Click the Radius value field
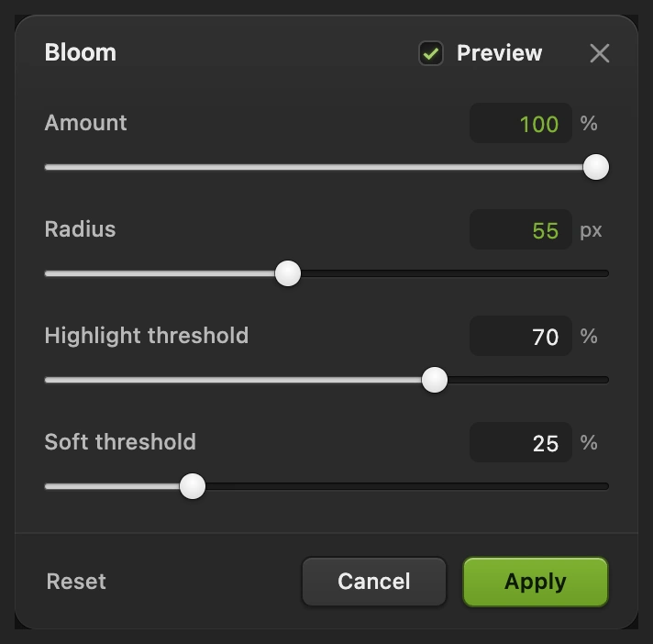653x644 pixels. click(x=521, y=229)
